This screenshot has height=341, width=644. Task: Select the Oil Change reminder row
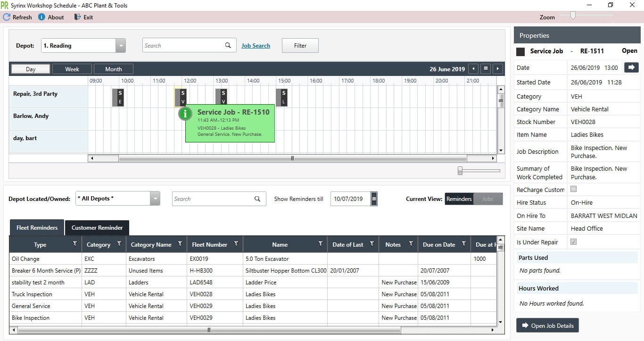[254, 258]
